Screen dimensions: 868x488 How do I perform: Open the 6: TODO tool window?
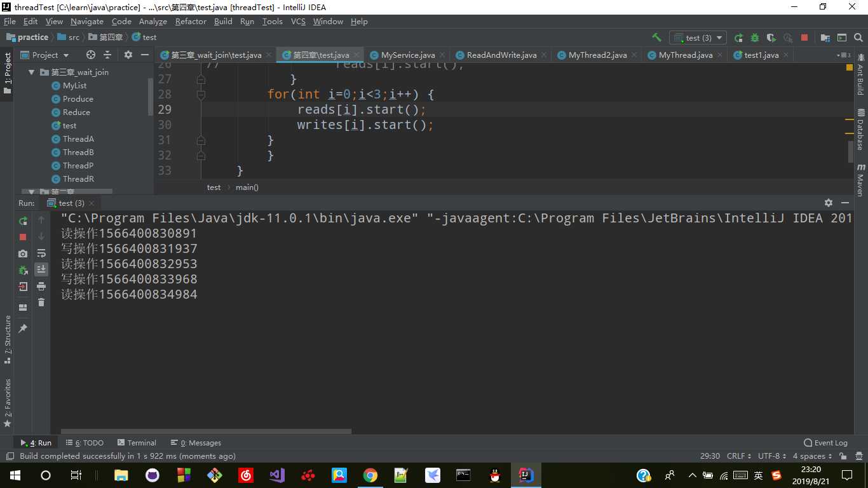[x=85, y=443]
